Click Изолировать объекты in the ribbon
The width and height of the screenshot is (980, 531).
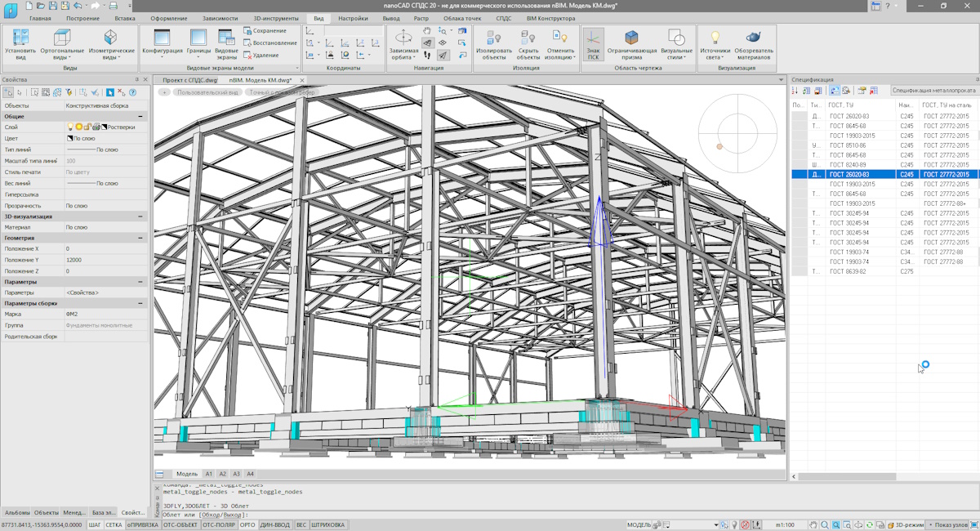point(493,44)
